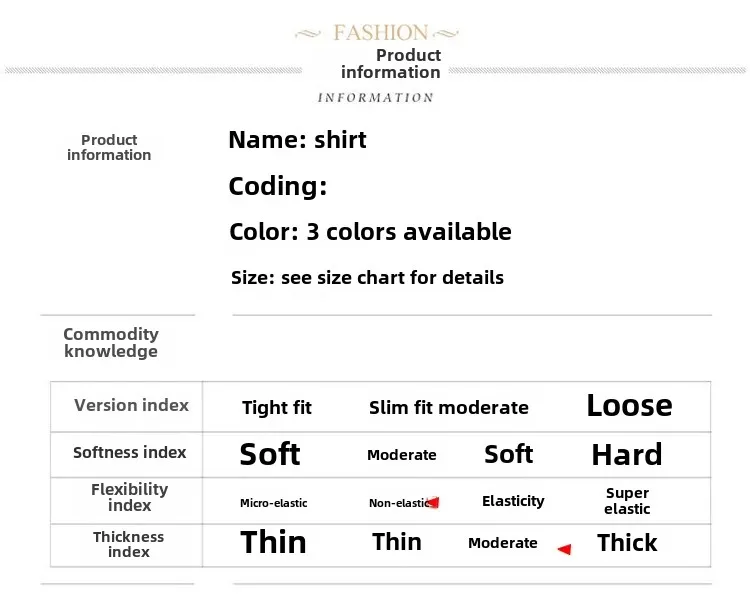750x611 pixels.
Task: Click the golden FASHION logo heading
Action: pyautogui.click(x=381, y=33)
